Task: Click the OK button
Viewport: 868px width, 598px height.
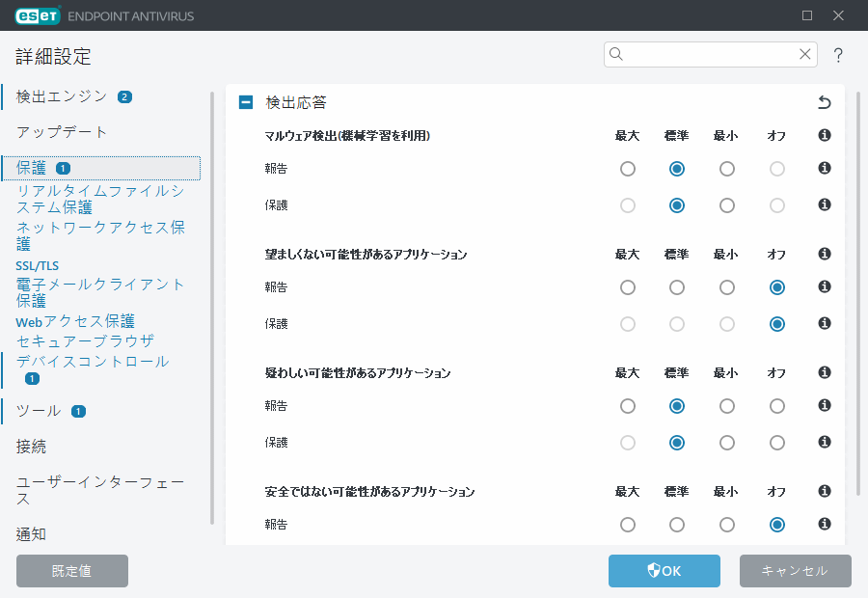Action: 664,571
